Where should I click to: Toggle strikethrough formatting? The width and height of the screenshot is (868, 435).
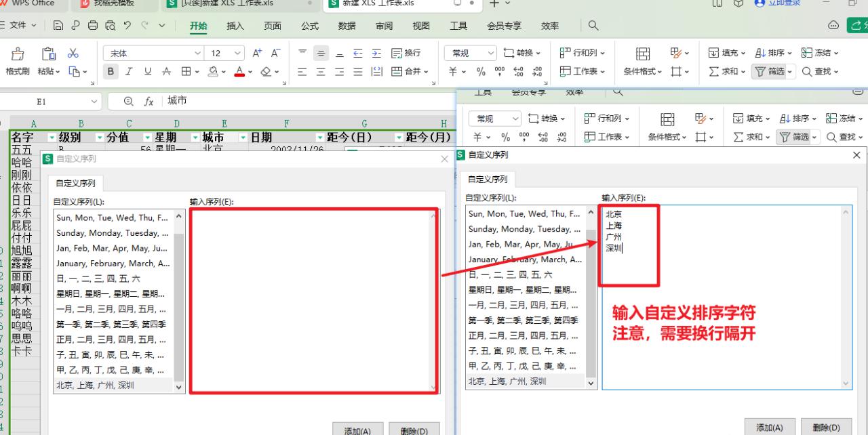[x=166, y=71]
